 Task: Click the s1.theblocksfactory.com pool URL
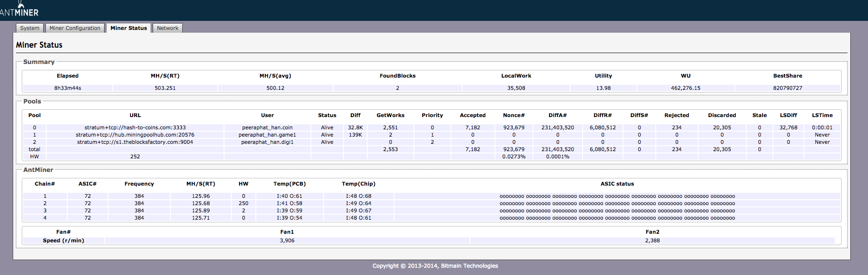coord(135,142)
